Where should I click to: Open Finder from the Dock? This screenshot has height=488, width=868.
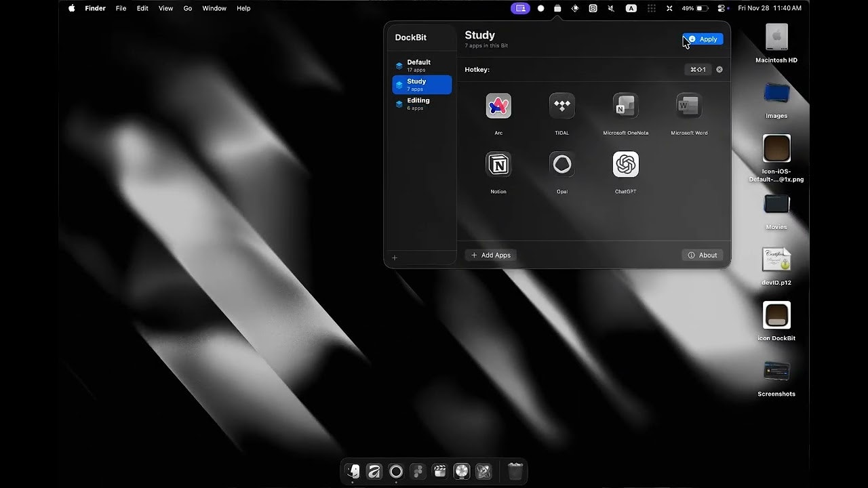pyautogui.click(x=353, y=471)
